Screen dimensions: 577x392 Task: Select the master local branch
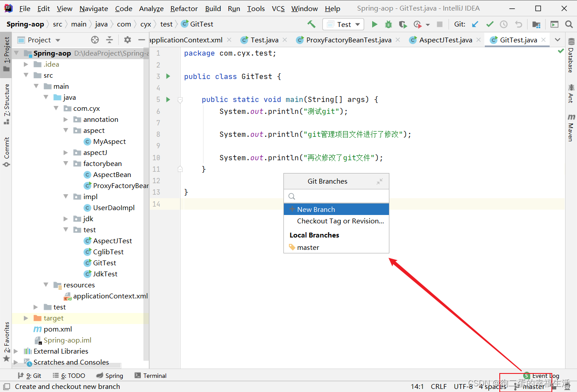(x=336, y=247)
